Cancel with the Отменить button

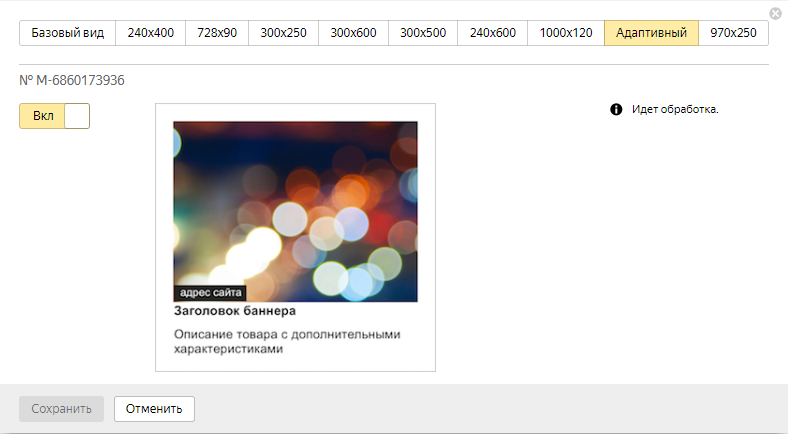click(154, 409)
